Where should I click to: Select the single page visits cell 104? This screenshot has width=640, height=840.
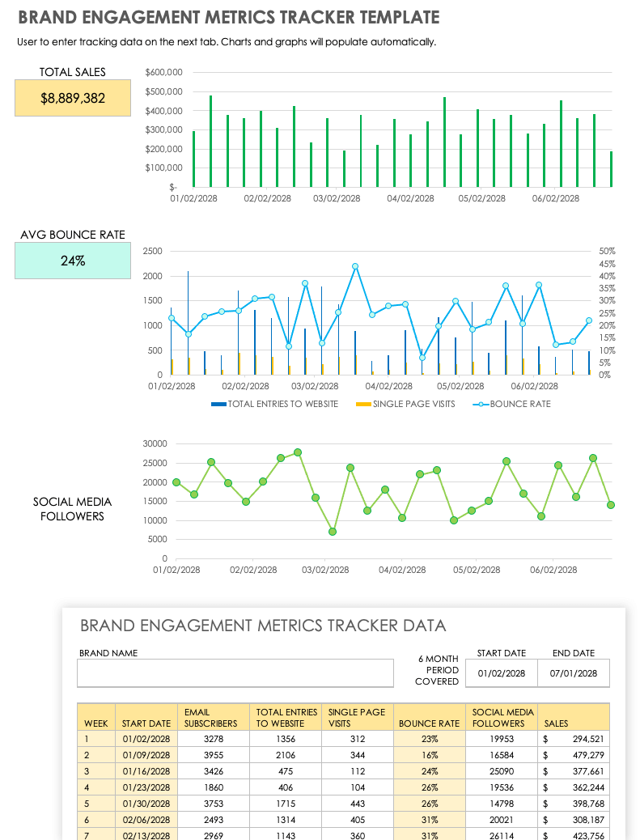click(x=358, y=787)
